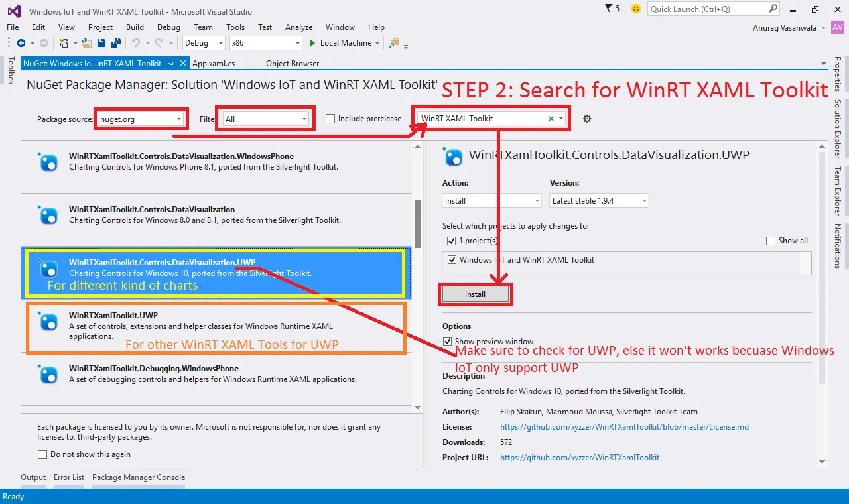Open the Analyze menu
Viewport: 849px width, 504px height.
click(298, 27)
